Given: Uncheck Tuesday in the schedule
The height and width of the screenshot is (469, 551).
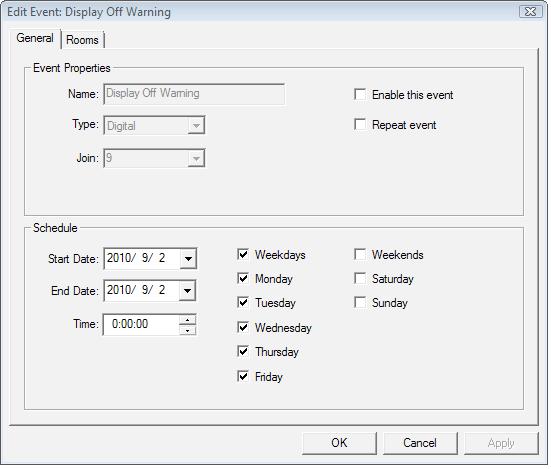Looking at the screenshot, I should [243, 302].
